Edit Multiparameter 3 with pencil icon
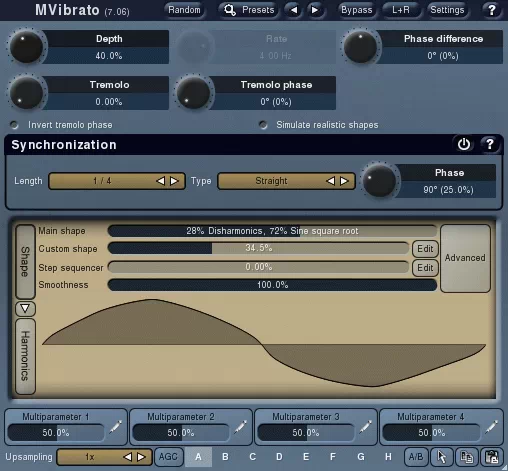 [x=366, y=427]
